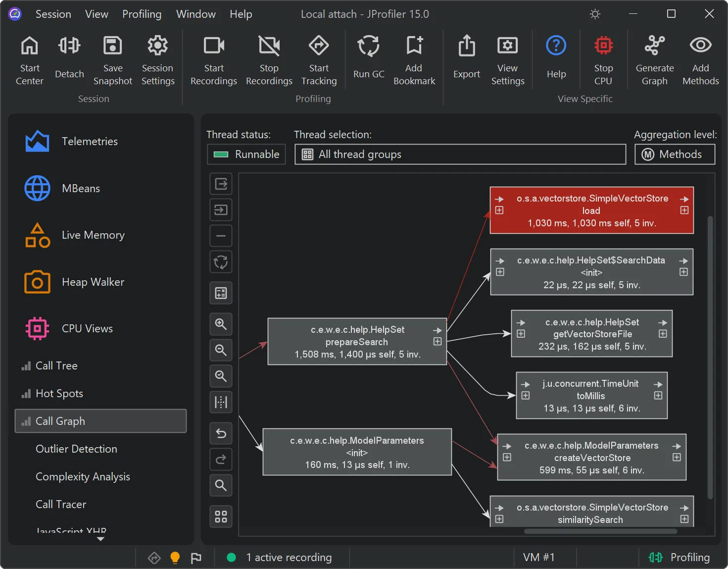Start Tracking with the toolbar icon
The image size is (728, 569).
(x=319, y=58)
